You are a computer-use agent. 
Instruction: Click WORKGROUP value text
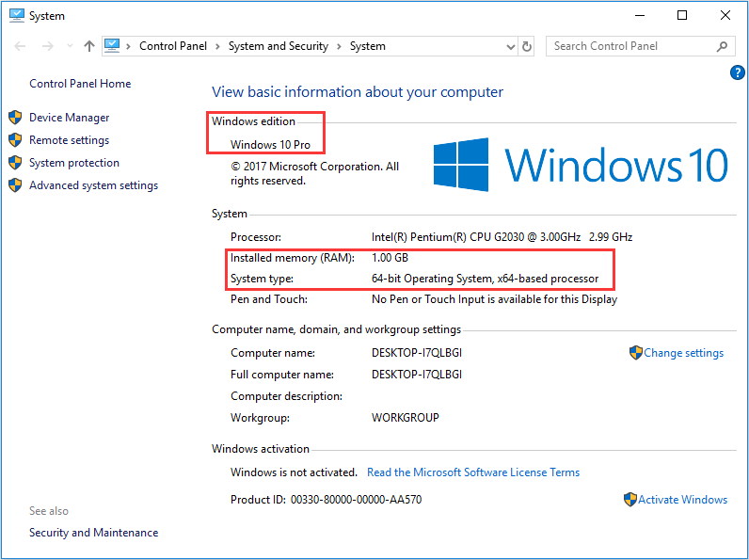click(405, 418)
